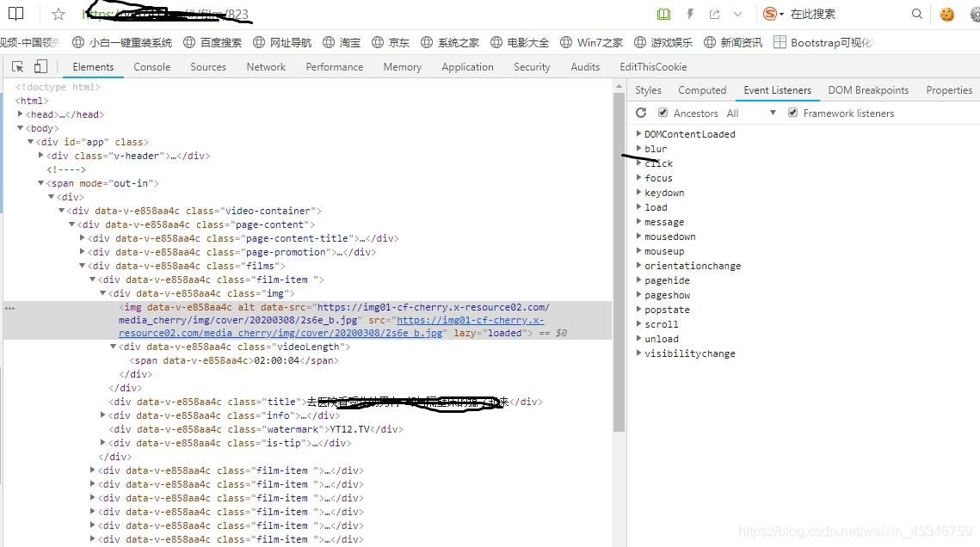Open the cookie extension icon
This screenshot has width=980, height=547.
947,15
